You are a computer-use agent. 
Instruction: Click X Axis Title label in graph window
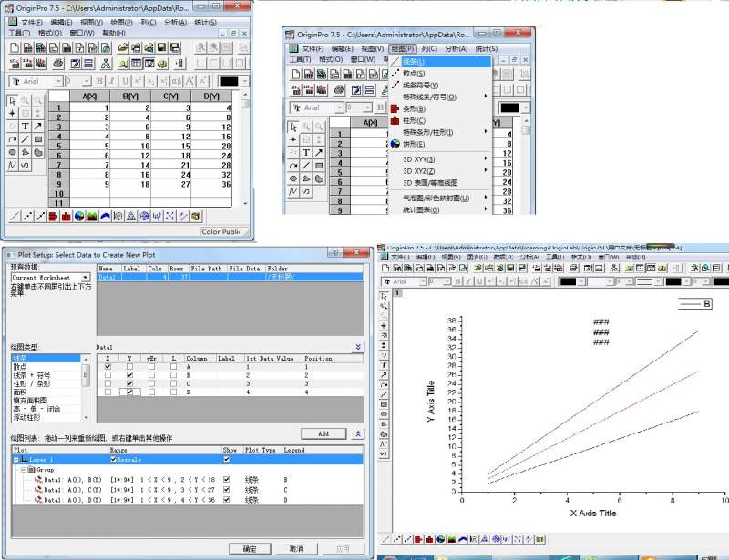coord(593,513)
